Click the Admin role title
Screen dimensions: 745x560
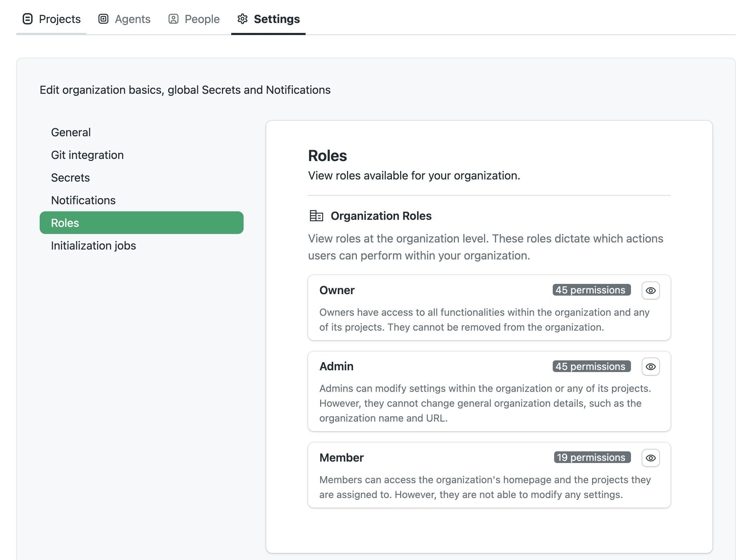(336, 366)
